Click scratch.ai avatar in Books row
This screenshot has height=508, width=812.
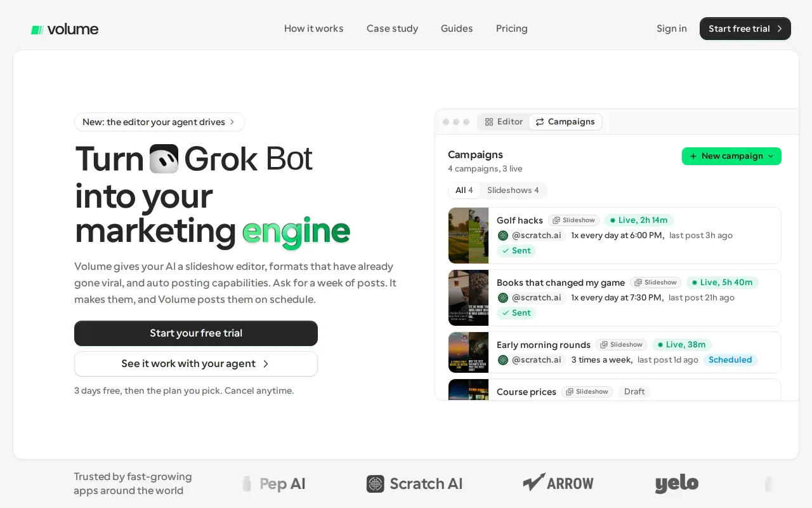click(x=503, y=298)
